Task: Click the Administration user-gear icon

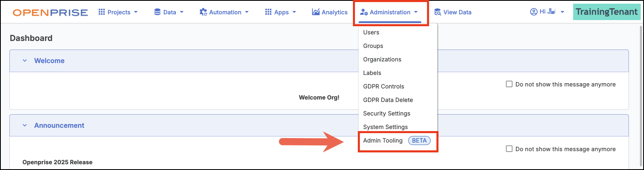Action: [364, 12]
